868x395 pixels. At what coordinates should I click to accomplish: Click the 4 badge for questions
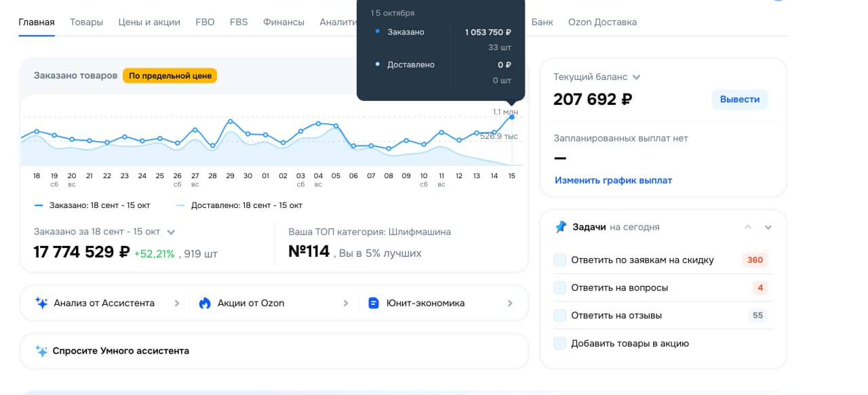[760, 288]
